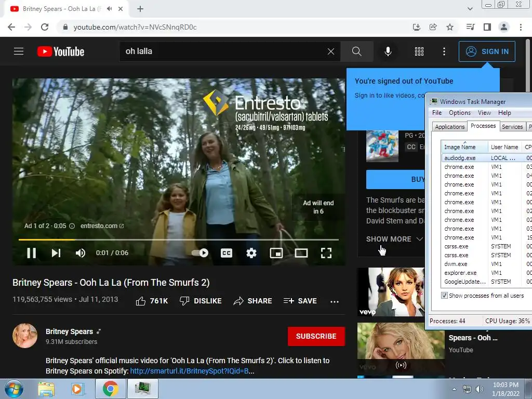Open Chrome from the taskbar
This screenshot has width=532, height=399.
pos(111,389)
